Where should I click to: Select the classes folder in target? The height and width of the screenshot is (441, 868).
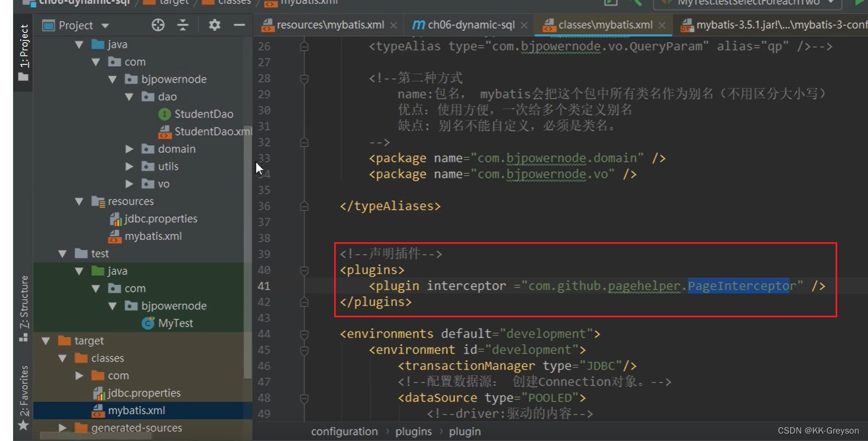(108, 358)
